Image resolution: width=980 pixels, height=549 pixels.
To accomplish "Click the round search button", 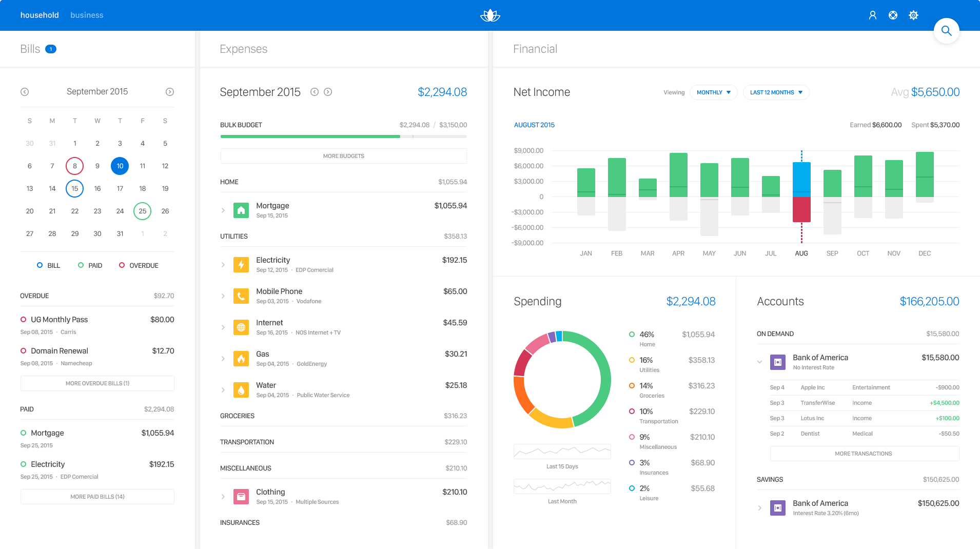I will point(946,31).
